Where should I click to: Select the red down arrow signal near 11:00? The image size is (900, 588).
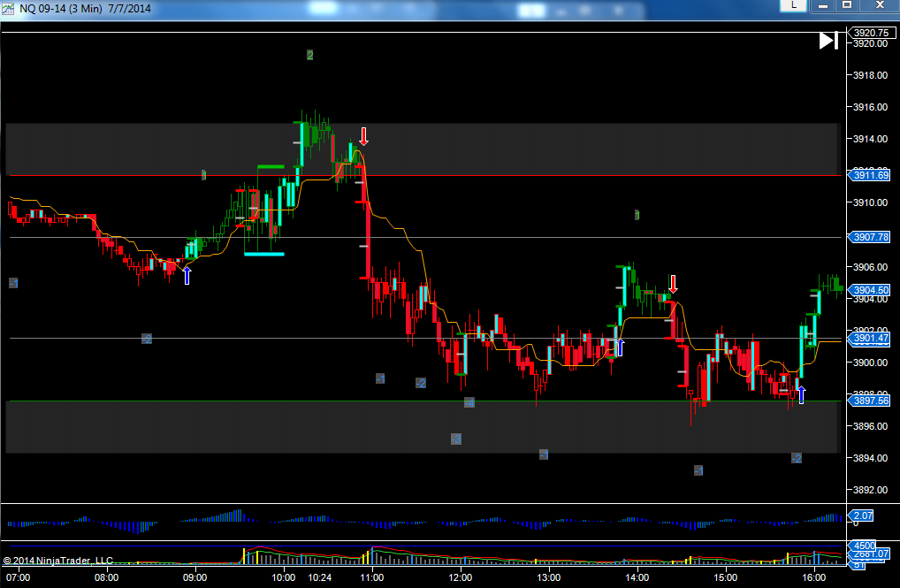tap(363, 136)
